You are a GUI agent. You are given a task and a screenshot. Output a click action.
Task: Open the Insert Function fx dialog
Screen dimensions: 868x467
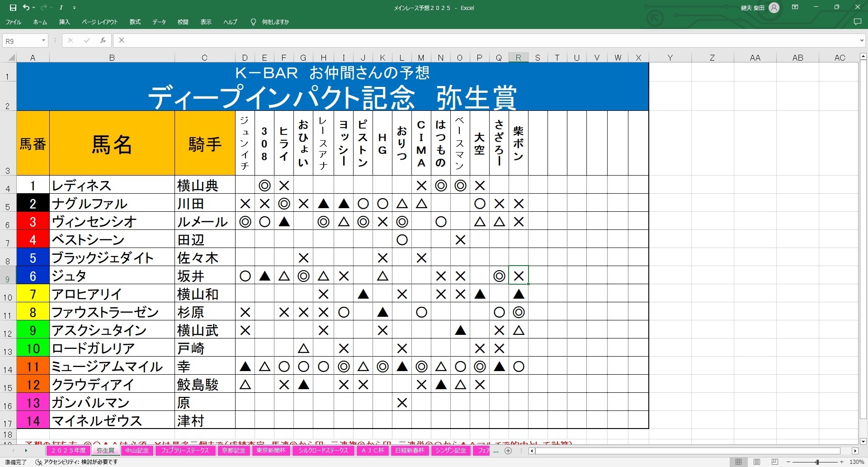pyautogui.click(x=103, y=40)
